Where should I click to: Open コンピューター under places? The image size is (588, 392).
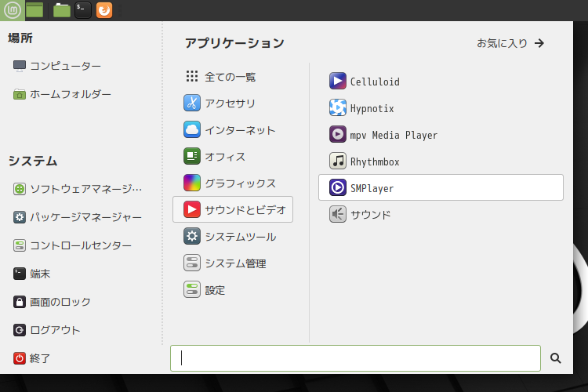pos(57,66)
